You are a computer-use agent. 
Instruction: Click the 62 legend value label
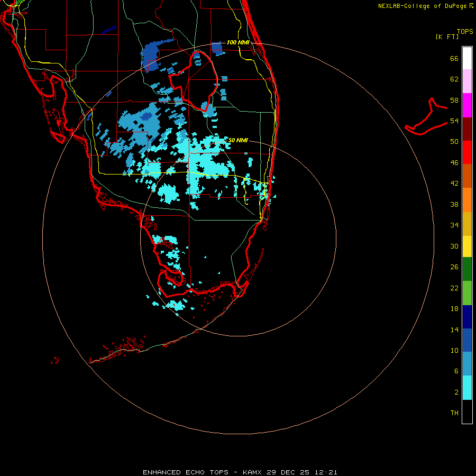(454, 79)
